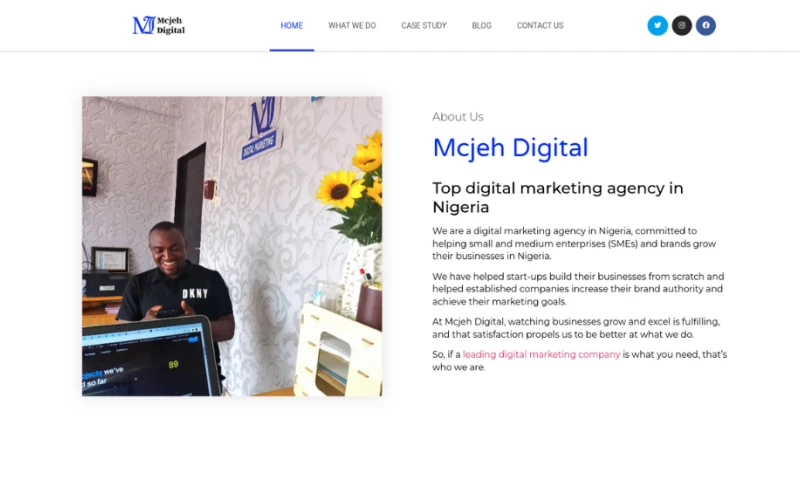Follow the leading digital marketing company link
The height and width of the screenshot is (480, 800).
(x=541, y=354)
